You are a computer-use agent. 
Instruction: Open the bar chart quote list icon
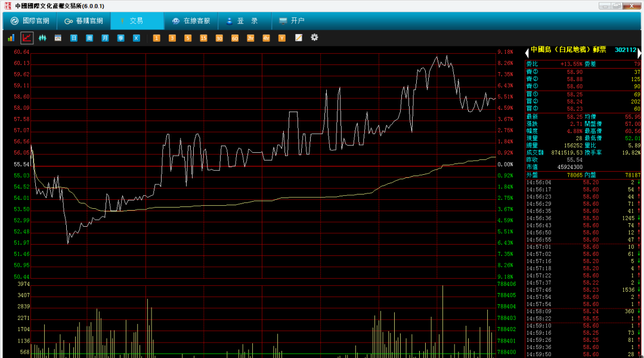(11, 38)
